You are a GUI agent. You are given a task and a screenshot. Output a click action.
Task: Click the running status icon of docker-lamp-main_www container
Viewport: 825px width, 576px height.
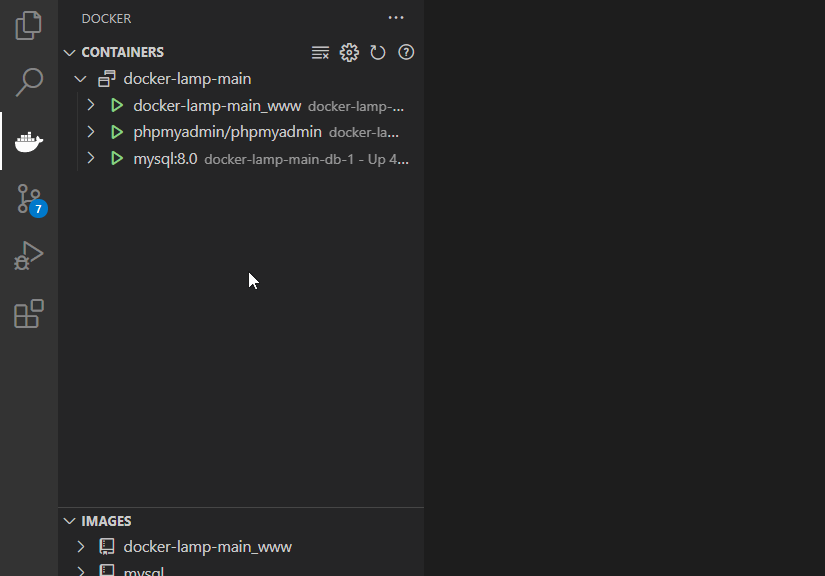117,106
